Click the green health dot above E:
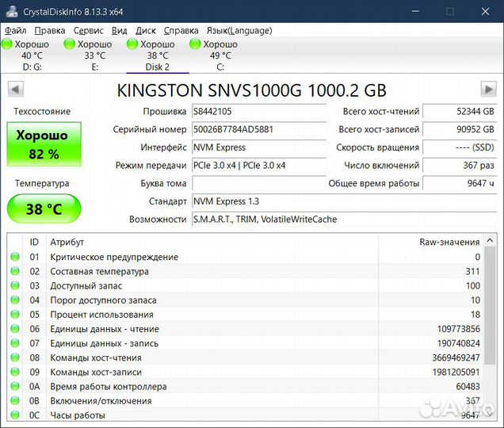The image size is (504, 428). tap(70, 44)
